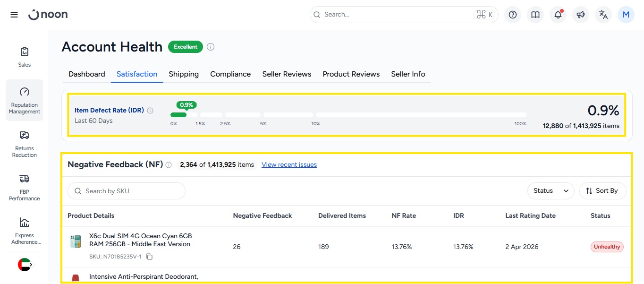The width and height of the screenshot is (644, 284).
Task: Open the language translation icon
Action: coord(603,15)
